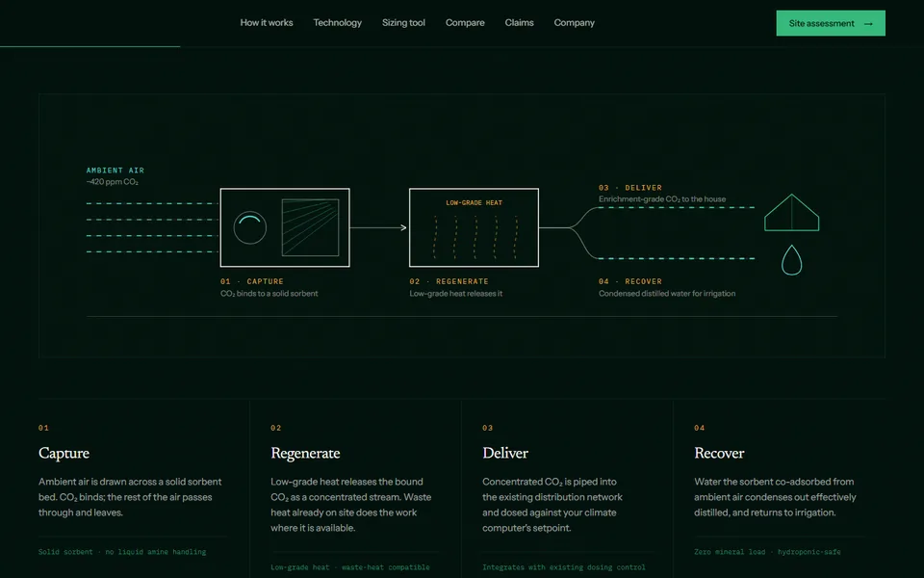Click the greenhouse icon in the diagram
Screen dimensions: 924x578
[791, 212]
